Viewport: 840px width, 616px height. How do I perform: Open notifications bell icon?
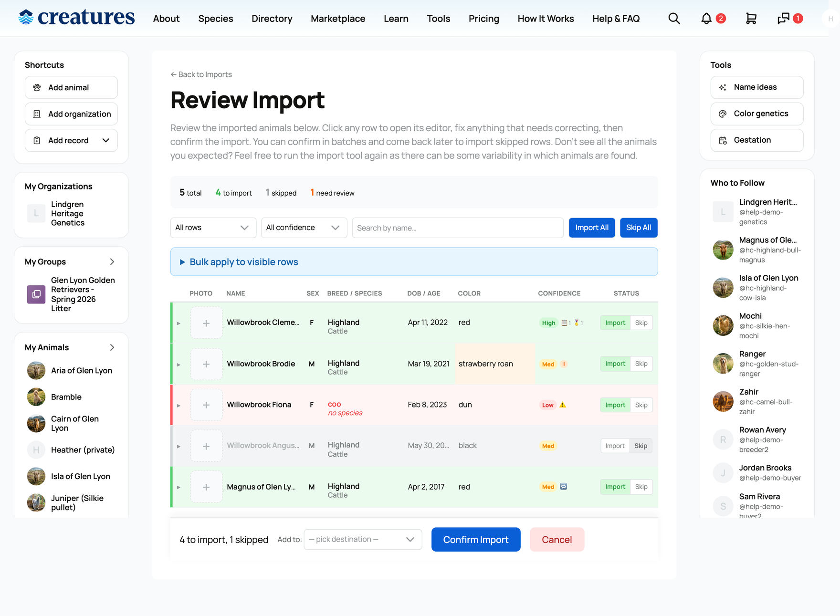pyautogui.click(x=706, y=19)
